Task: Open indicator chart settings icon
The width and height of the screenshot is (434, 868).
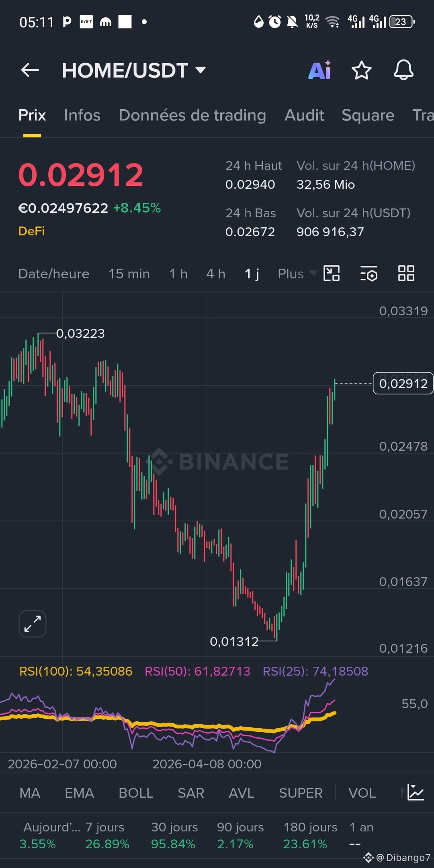Action: point(416,792)
